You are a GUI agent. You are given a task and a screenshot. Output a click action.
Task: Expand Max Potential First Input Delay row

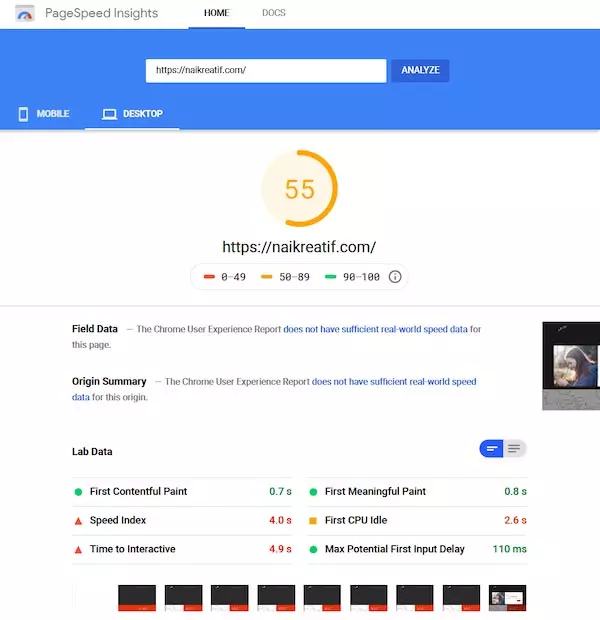click(x=417, y=550)
